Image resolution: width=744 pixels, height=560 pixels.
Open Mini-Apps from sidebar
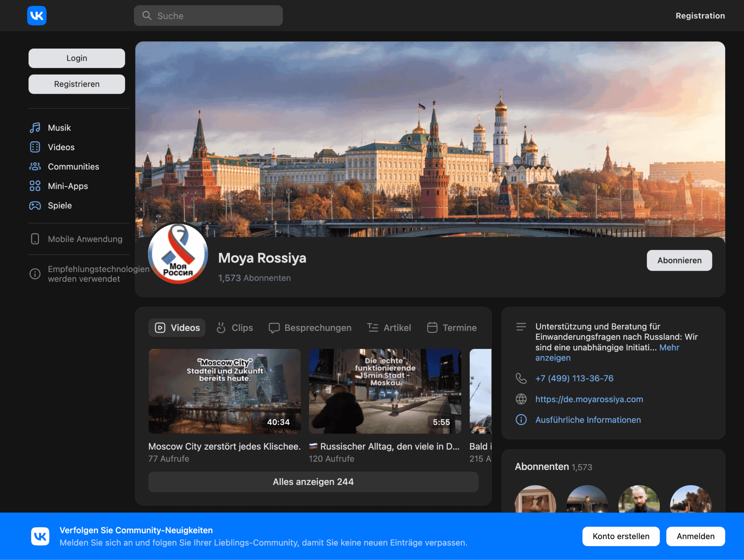point(68,186)
